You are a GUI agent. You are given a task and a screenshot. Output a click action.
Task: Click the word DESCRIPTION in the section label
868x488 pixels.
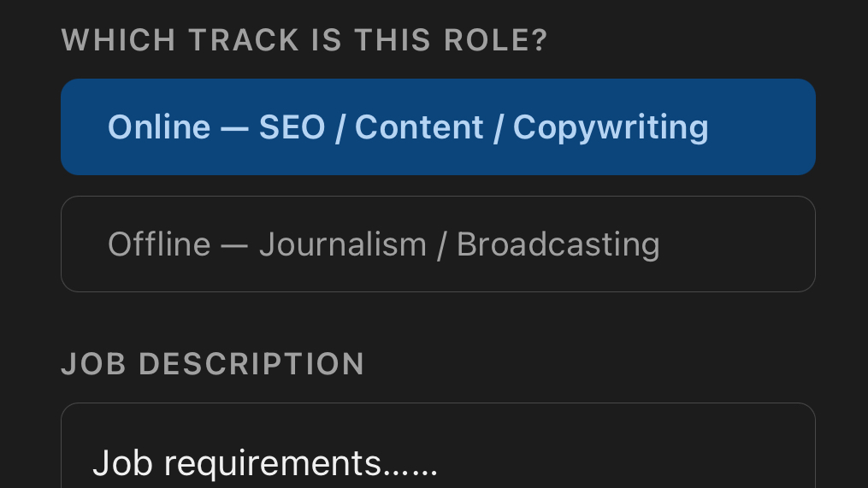(x=251, y=364)
